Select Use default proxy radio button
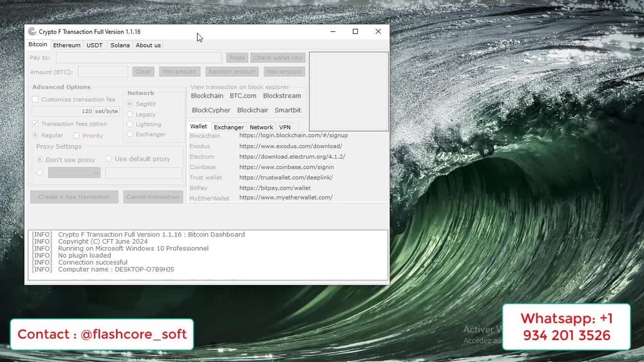The width and height of the screenshot is (644, 362). click(x=109, y=158)
